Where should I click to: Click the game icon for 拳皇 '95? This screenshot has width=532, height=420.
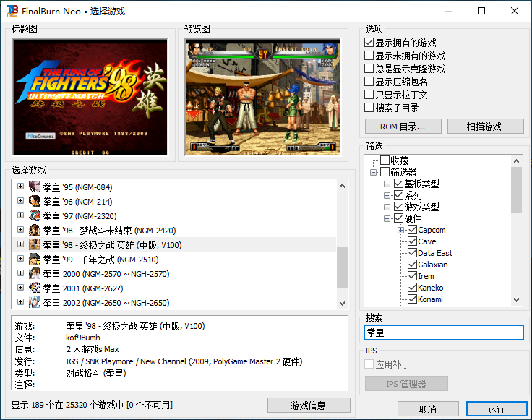coord(35,187)
